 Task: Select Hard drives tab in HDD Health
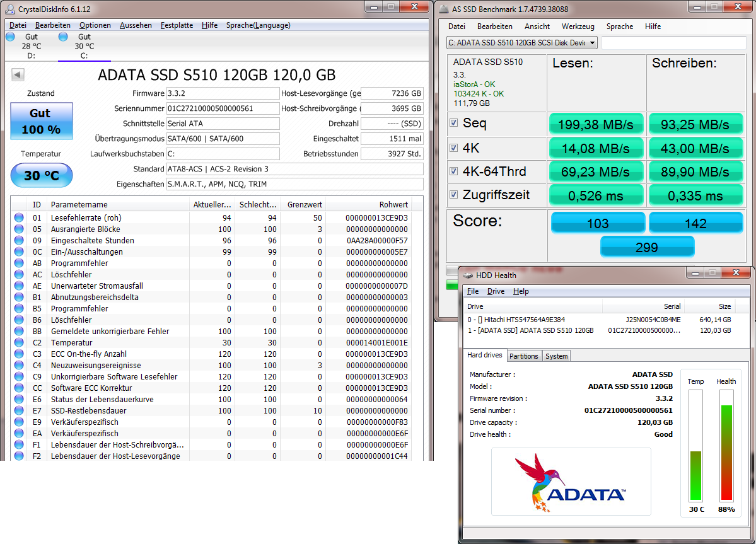[x=484, y=355]
